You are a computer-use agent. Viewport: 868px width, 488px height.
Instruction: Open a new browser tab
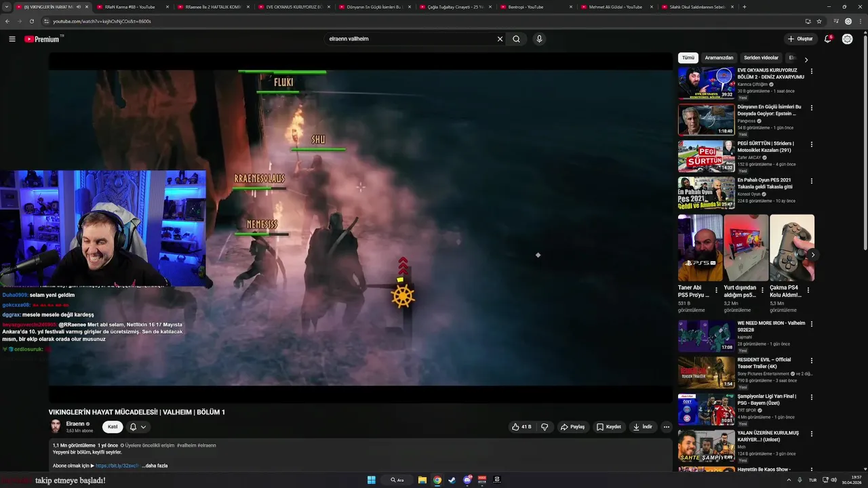(x=744, y=7)
